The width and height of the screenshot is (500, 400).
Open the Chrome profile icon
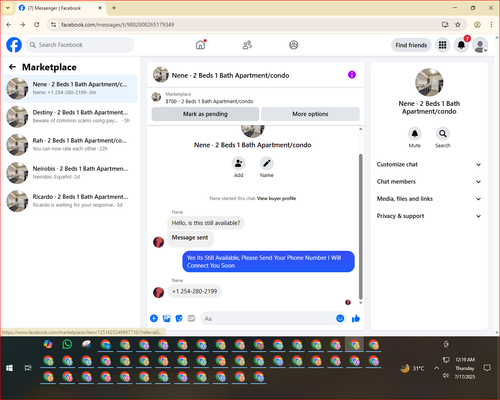477,24
